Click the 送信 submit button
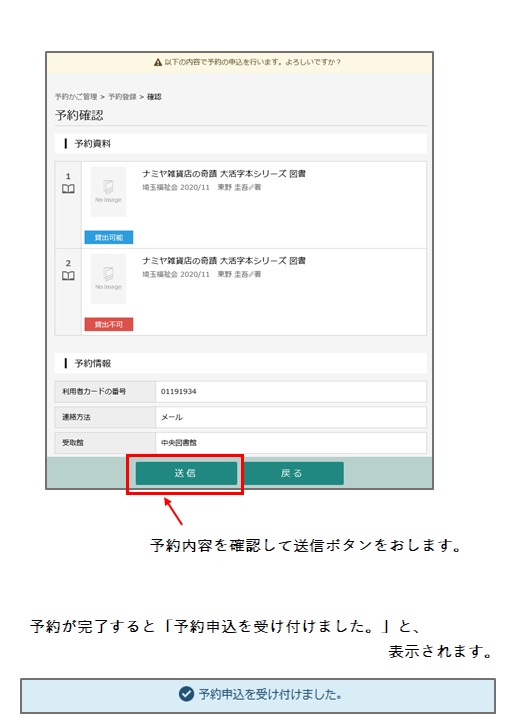Screen dimensions: 515x724 click(186, 473)
